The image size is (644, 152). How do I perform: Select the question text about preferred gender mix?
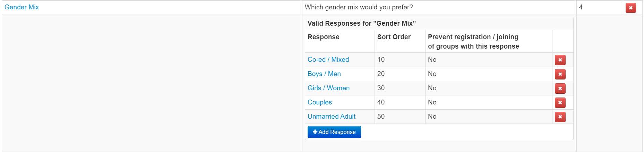pyautogui.click(x=359, y=7)
